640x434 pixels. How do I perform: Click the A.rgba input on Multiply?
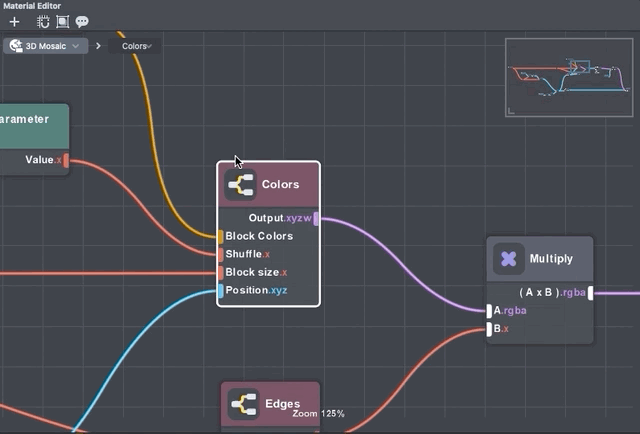(x=489, y=311)
